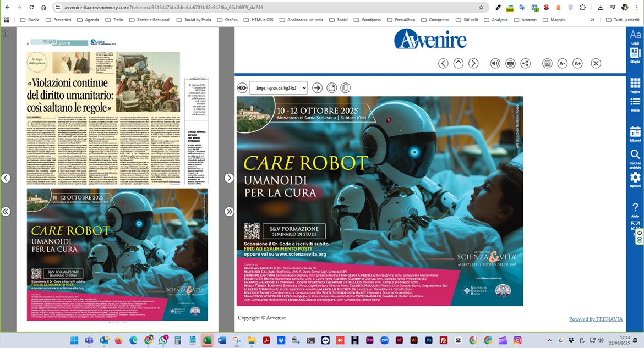Image resolution: width=644 pixels, height=348 pixels.
Task: Toggle the graphic view icon in article toolbar
Action: coord(547,63)
